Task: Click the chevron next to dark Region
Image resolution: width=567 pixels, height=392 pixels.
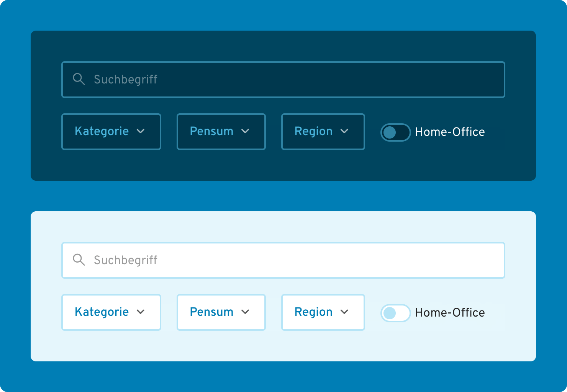Action: click(344, 131)
